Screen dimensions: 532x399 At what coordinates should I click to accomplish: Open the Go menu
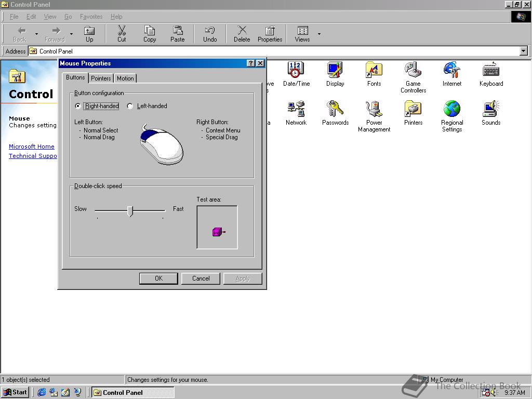click(68, 17)
